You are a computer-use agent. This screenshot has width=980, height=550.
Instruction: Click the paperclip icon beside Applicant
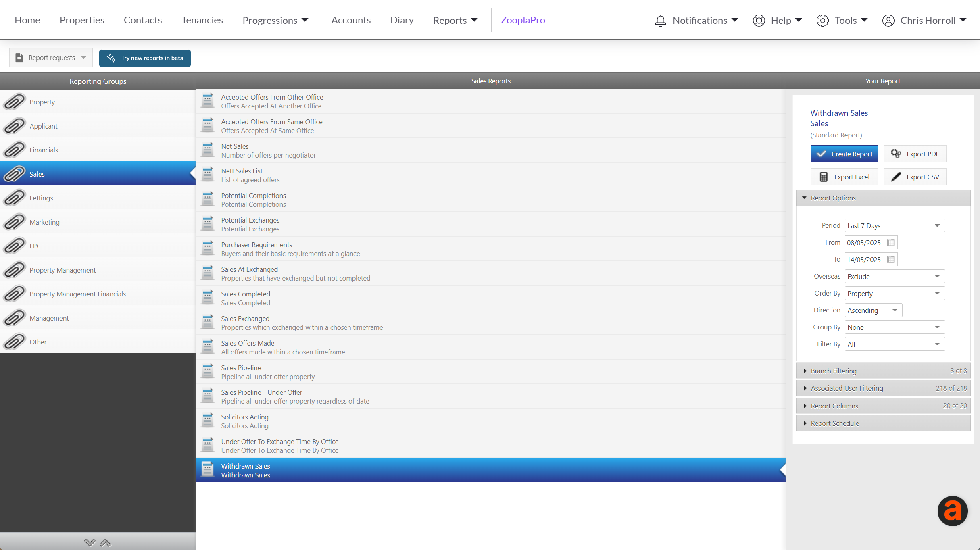coord(15,126)
